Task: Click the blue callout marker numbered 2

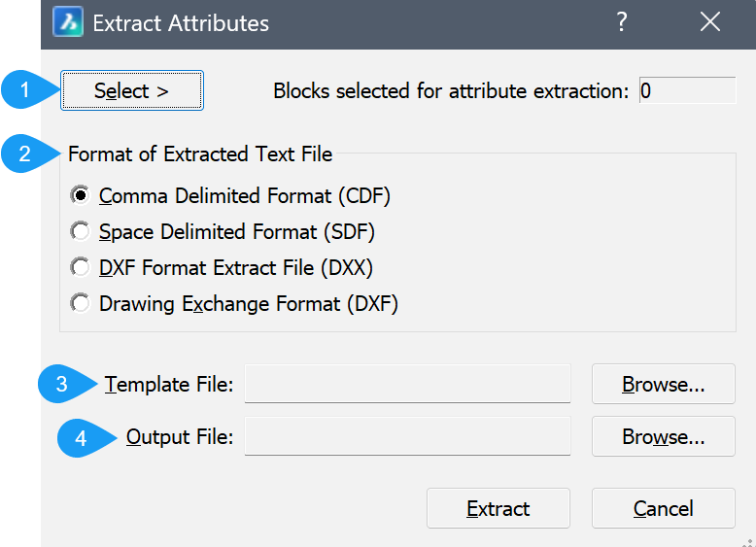Action: [x=26, y=154]
